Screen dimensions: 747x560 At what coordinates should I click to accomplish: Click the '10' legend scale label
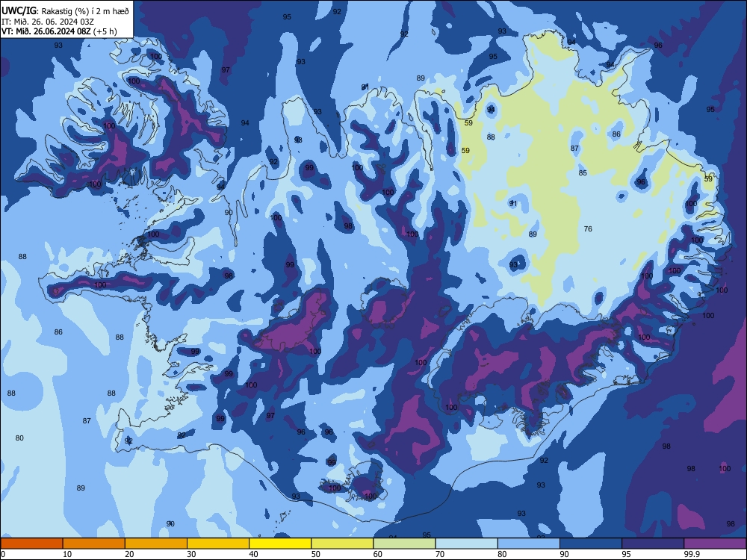67,554
